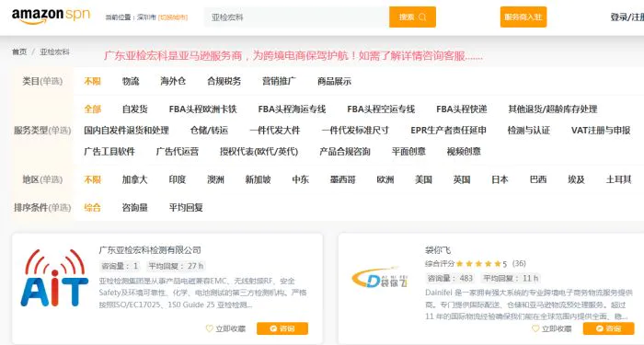Choose 平面创意 service type

(408, 152)
